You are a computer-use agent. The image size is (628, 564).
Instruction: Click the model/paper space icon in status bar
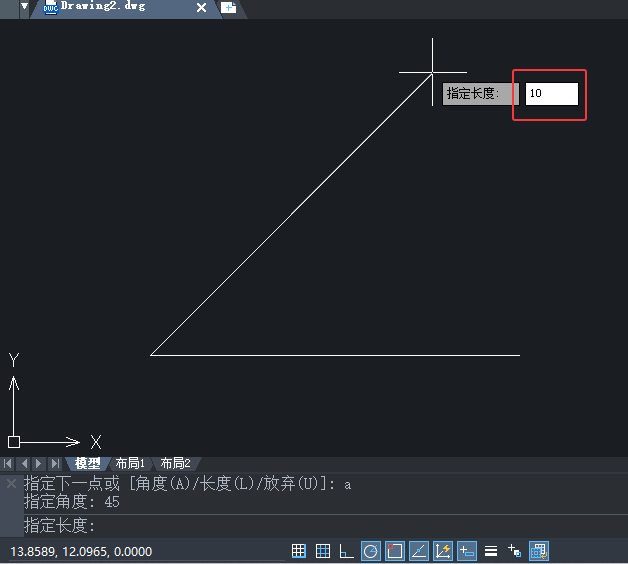539,551
